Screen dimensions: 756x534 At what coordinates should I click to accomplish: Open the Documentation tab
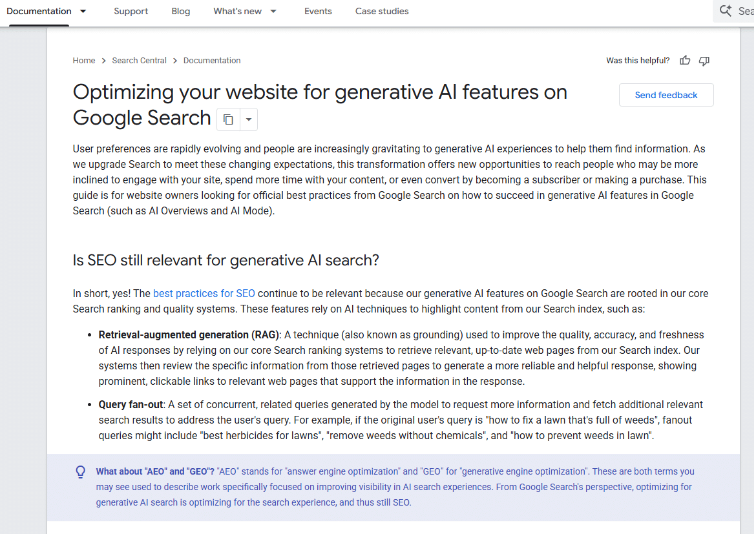tap(39, 11)
